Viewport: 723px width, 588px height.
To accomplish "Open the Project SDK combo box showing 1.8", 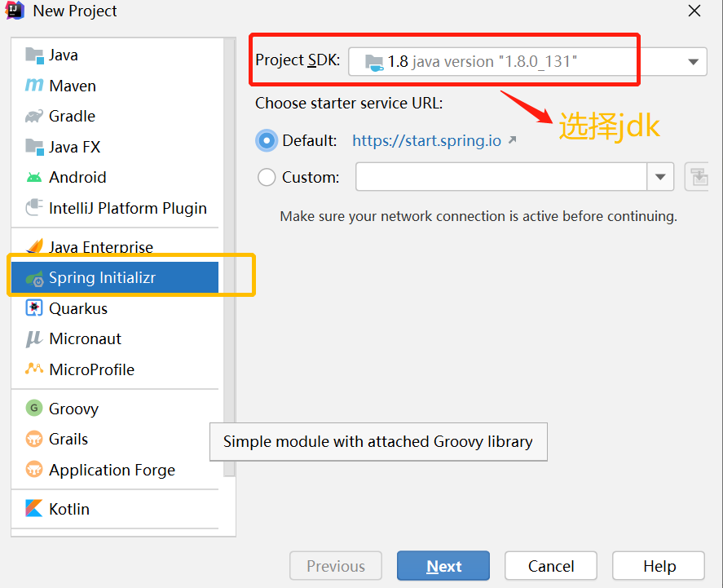I will [x=527, y=61].
